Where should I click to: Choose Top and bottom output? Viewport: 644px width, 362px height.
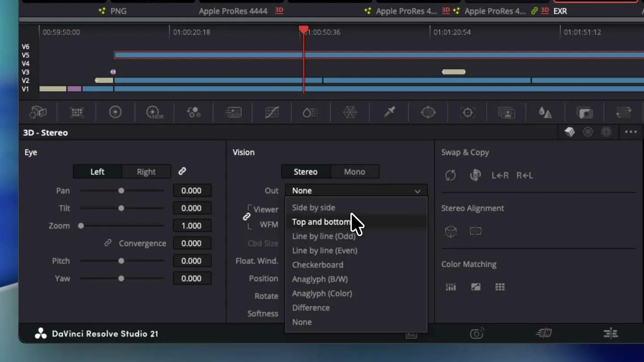tap(356, 222)
